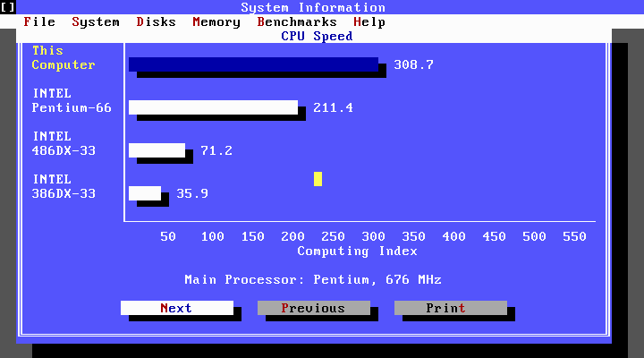Viewport: 644px width, 358px height.
Task: Click the 71.2 score value
Action: pyautogui.click(x=216, y=150)
